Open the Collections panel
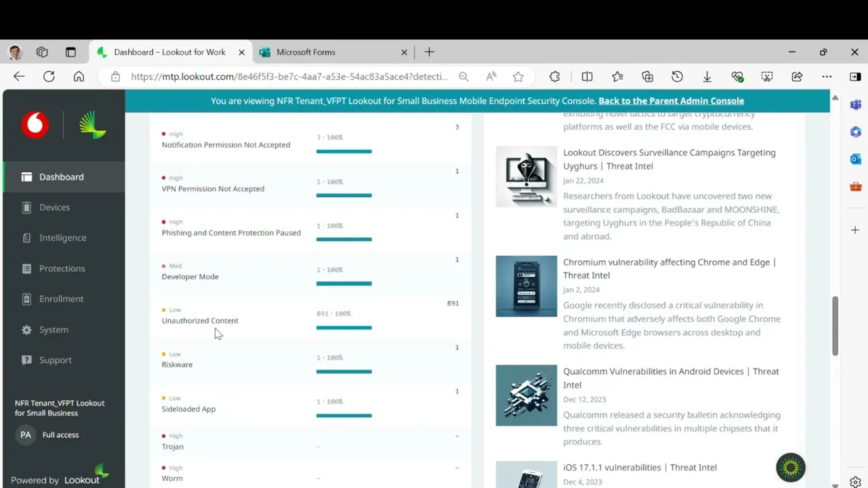This screenshot has width=868, height=488. 647,77
